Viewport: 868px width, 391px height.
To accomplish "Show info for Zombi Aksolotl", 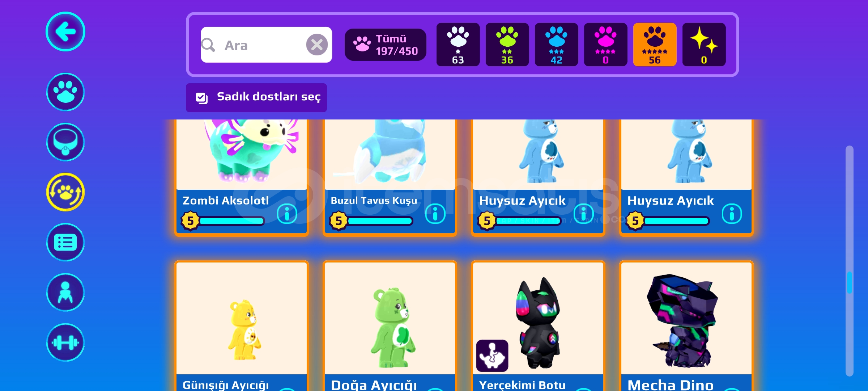I will click(x=287, y=214).
